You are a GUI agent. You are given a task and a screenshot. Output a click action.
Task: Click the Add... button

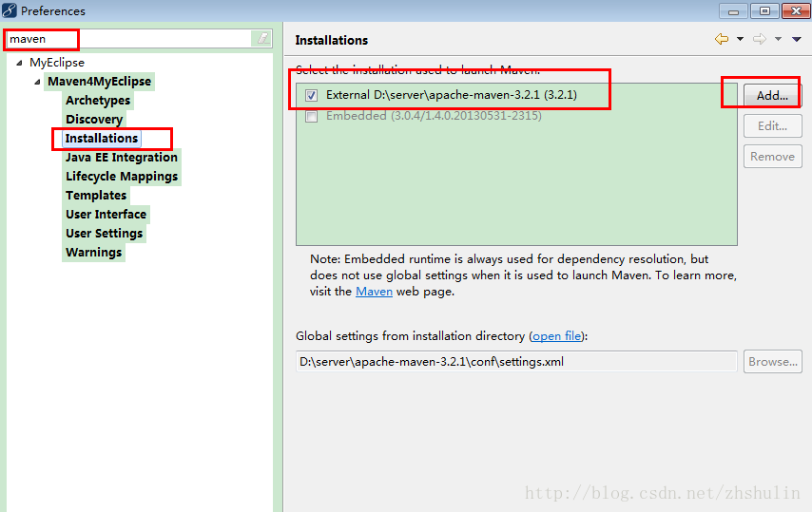(773, 95)
